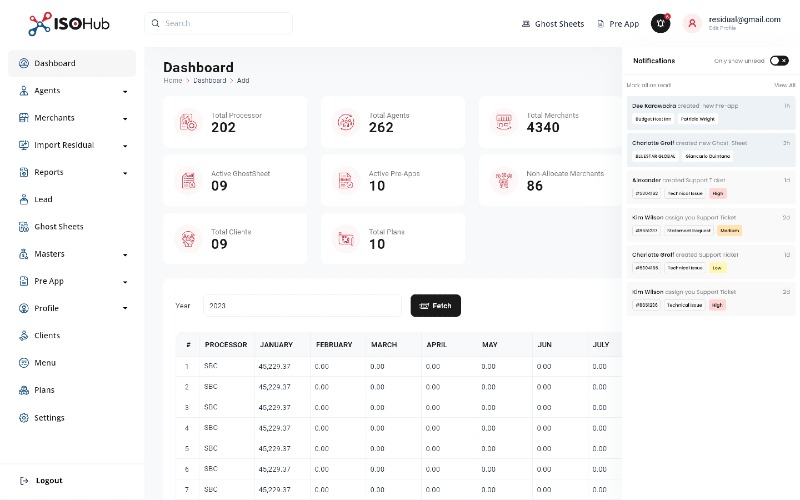Click View all notifications link
The height and width of the screenshot is (500, 800).
[x=784, y=85]
